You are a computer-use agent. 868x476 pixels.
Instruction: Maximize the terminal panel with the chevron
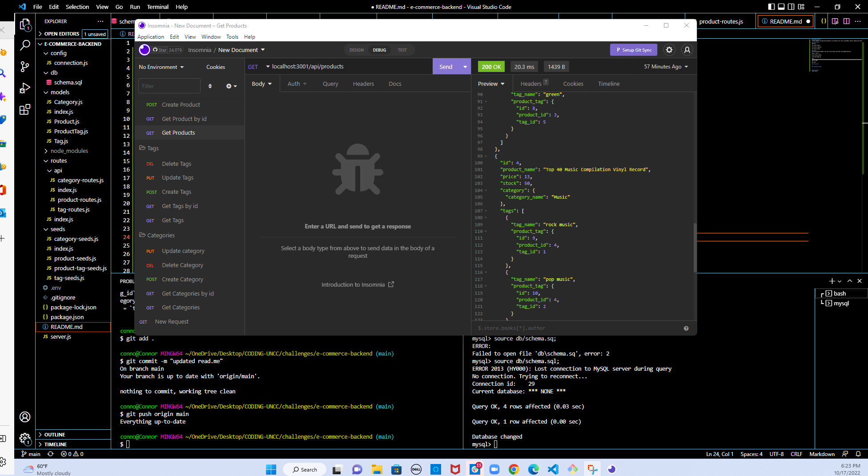coord(850,281)
